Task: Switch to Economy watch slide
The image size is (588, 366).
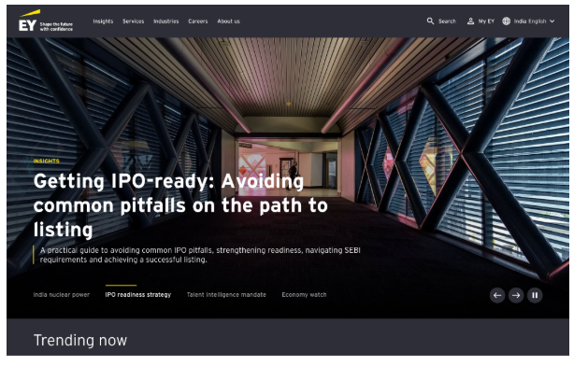Action: click(304, 295)
